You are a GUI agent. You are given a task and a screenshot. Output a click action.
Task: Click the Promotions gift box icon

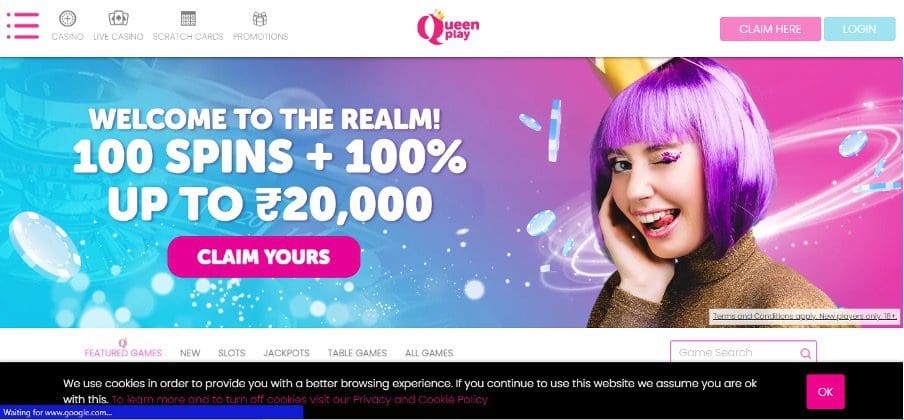coord(260,18)
